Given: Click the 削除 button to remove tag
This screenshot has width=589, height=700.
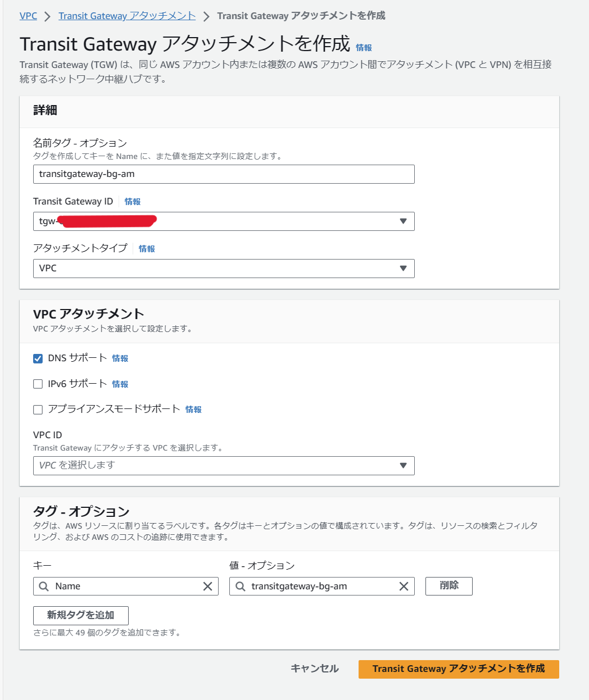Looking at the screenshot, I should tap(449, 586).
